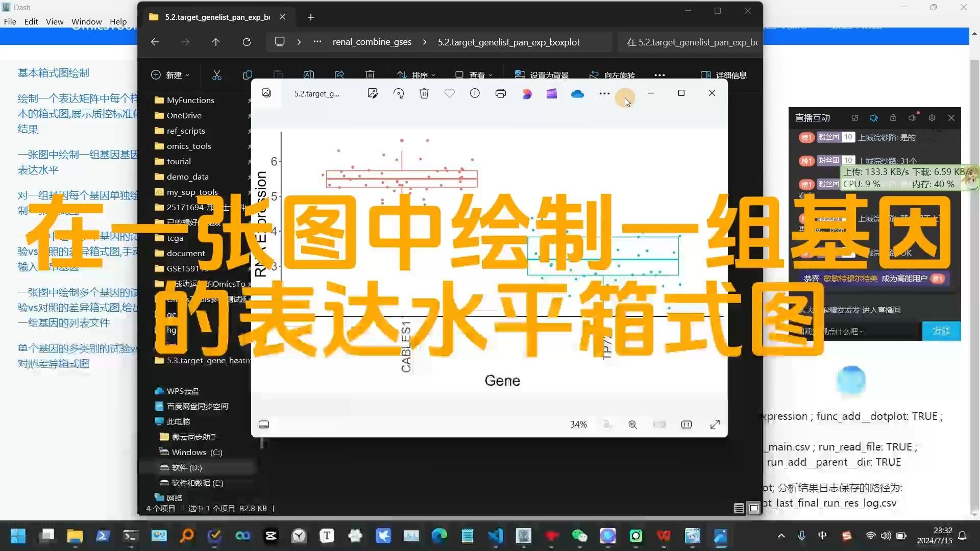Open OneDrive cloud icon in Photos
Screen dimensions: 980x551
point(577,94)
